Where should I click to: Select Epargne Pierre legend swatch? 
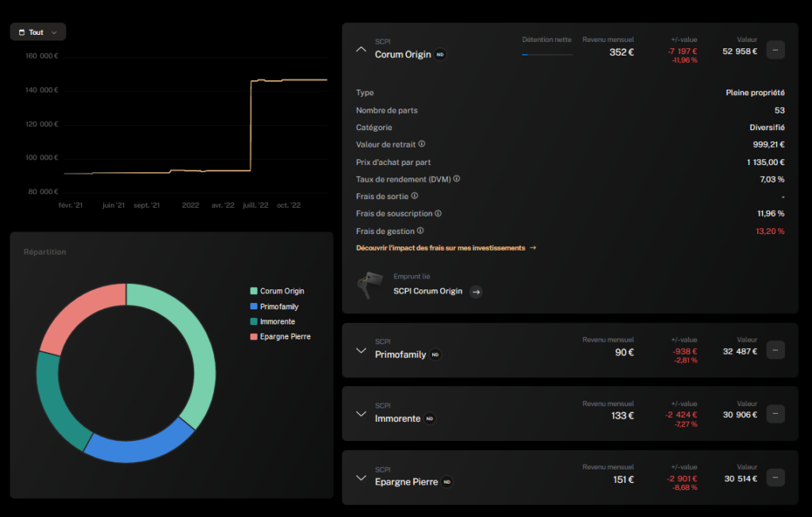coord(254,337)
